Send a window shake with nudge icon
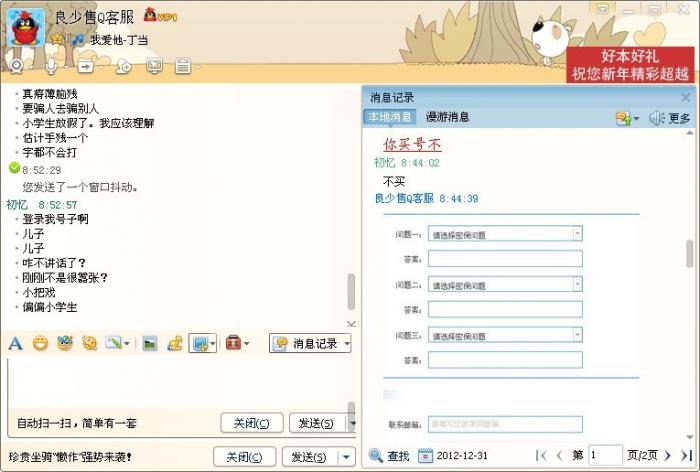Image resolution: width=700 pixels, height=472 pixels. pos(90,343)
